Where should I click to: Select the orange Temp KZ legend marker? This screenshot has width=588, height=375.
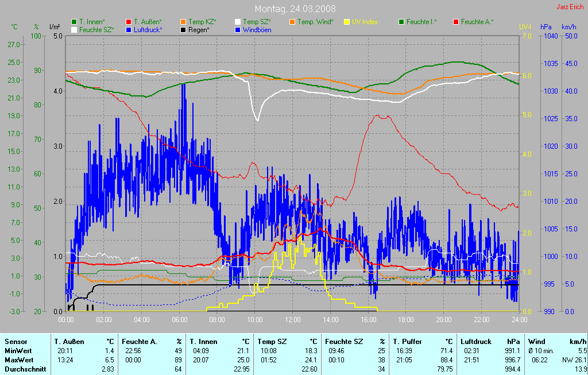coord(183,22)
